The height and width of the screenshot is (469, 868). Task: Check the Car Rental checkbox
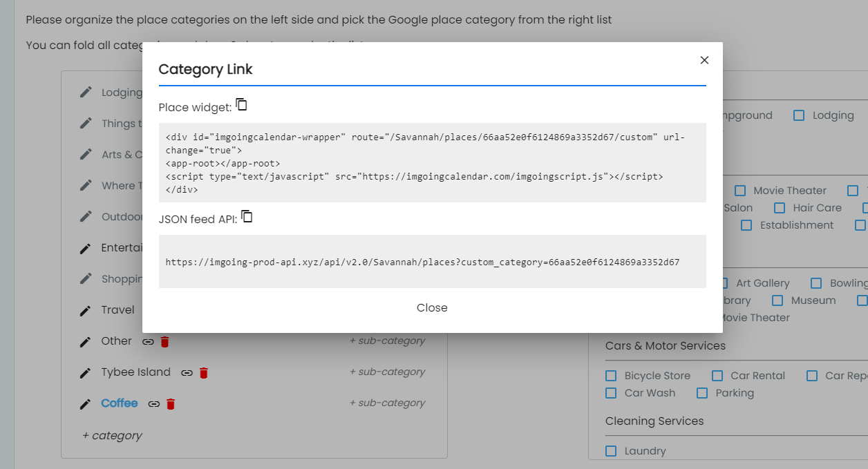[x=717, y=376]
